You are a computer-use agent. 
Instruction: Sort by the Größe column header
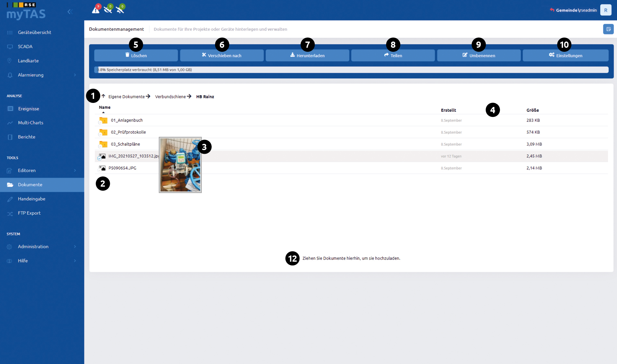[x=533, y=110]
